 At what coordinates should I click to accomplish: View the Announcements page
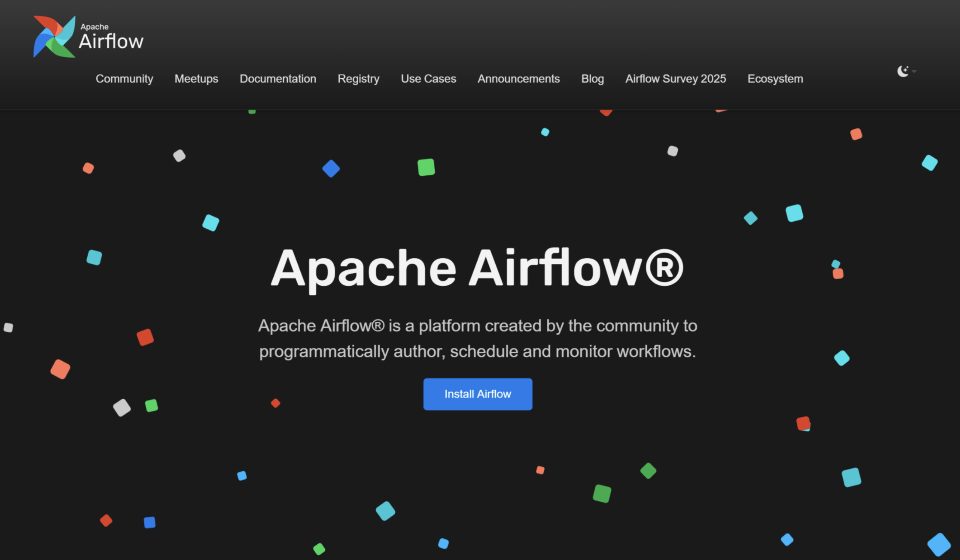[x=519, y=78]
